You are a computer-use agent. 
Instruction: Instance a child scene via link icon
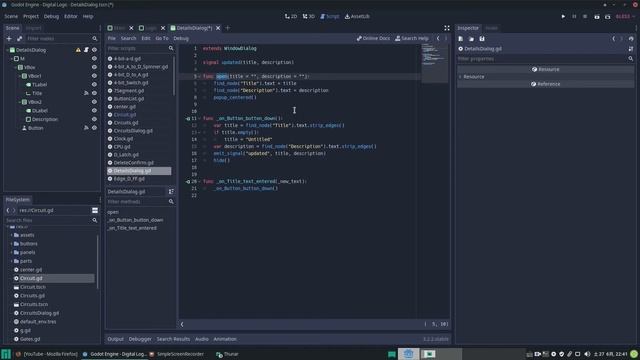click(x=19, y=38)
